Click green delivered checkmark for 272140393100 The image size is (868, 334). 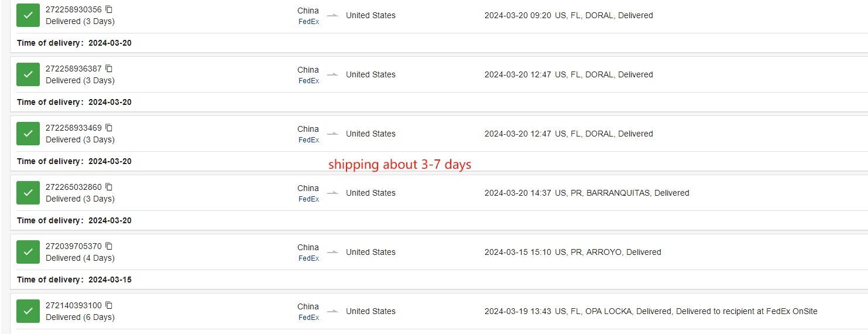(28, 311)
